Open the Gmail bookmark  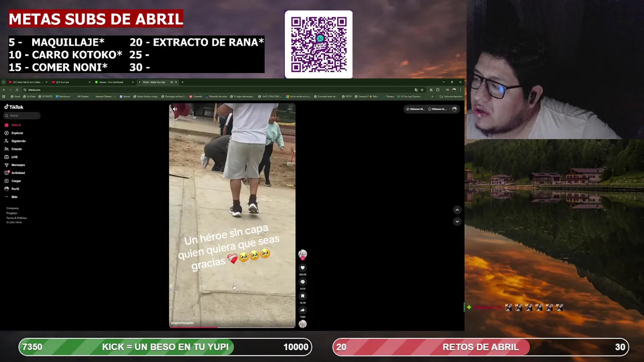coord(16,97)
